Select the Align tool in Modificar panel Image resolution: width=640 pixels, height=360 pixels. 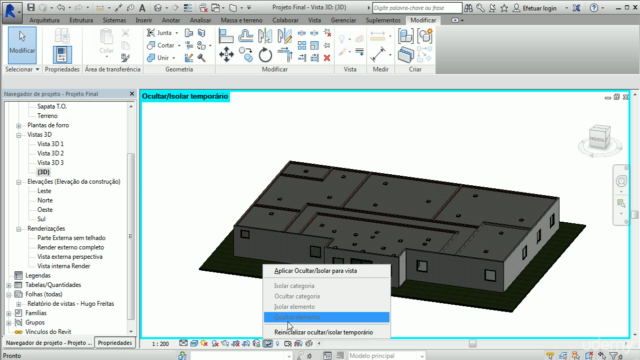pyautogui.click(x=226, y=36)
